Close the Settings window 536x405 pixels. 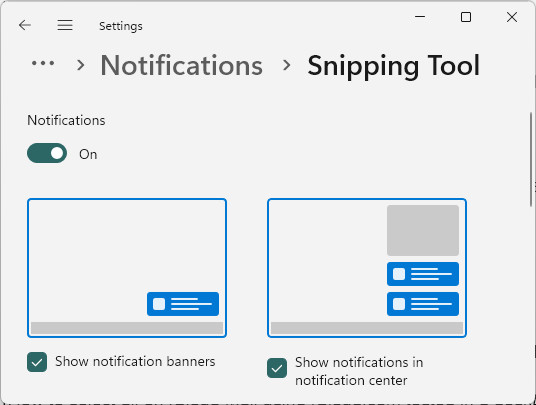coord(512,17)
